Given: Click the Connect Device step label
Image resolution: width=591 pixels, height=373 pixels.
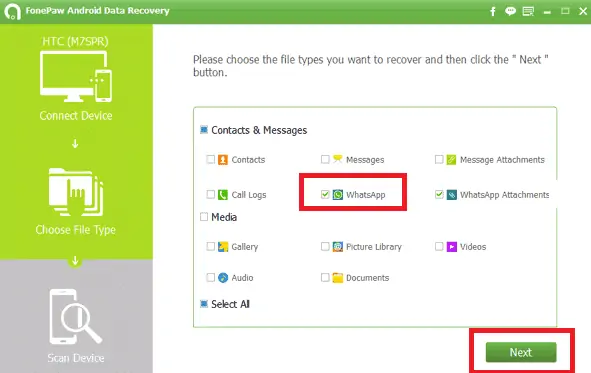Looking at the screenshot, I should pos(76,116).
